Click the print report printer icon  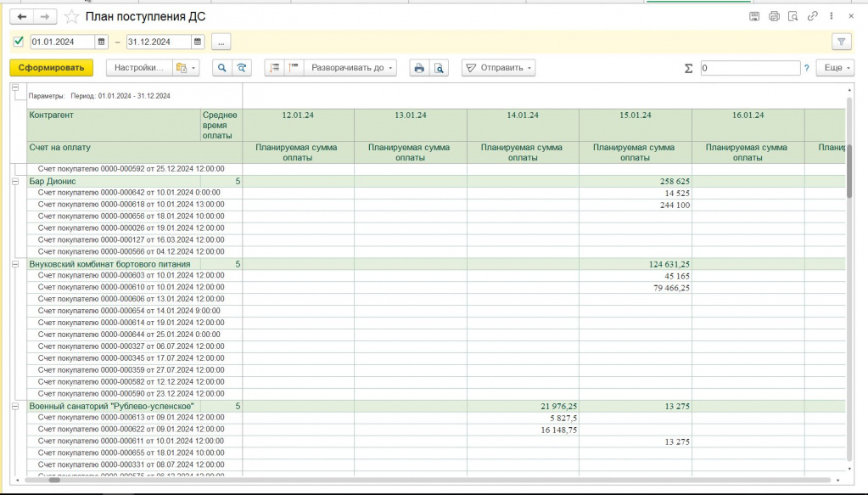(418, 68)
